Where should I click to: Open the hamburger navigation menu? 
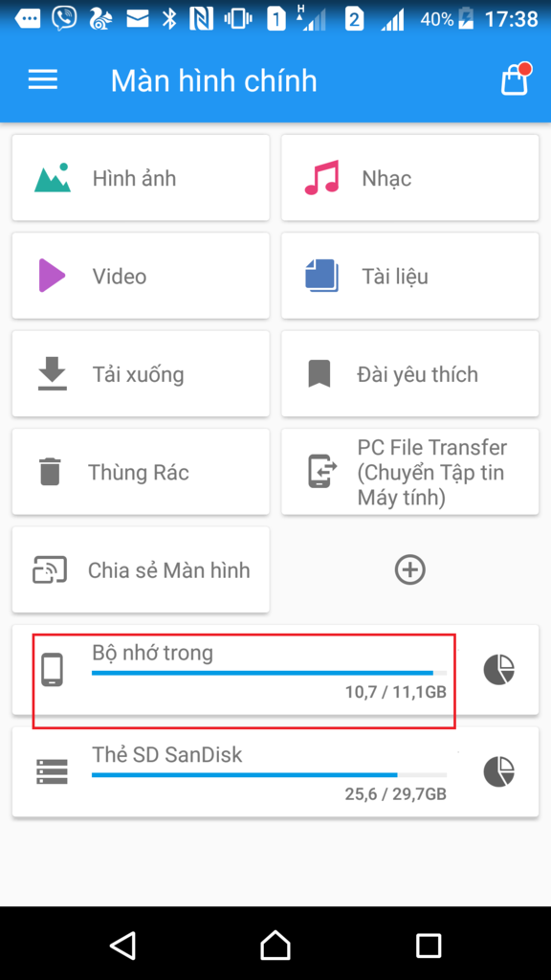[42, 80]
